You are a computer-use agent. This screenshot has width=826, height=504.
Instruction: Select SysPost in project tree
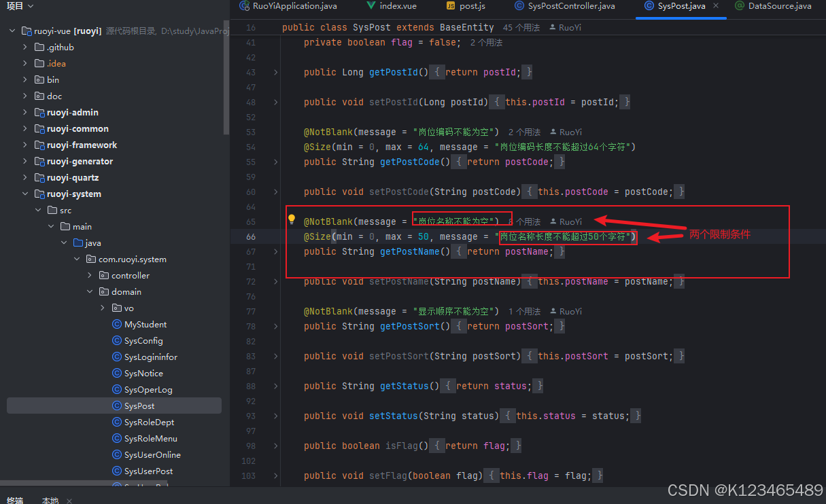click(x=114, y=406)
